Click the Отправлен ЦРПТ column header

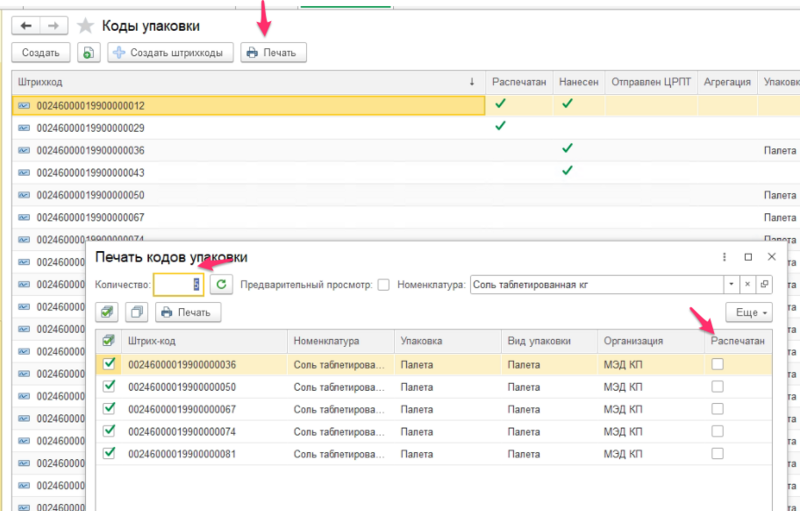click(x=651, y=82)
